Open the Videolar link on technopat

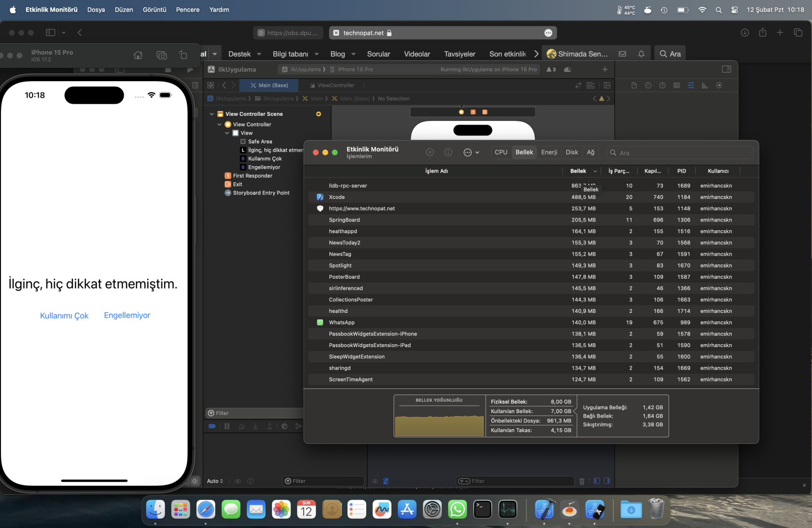[x=417, y=54]
